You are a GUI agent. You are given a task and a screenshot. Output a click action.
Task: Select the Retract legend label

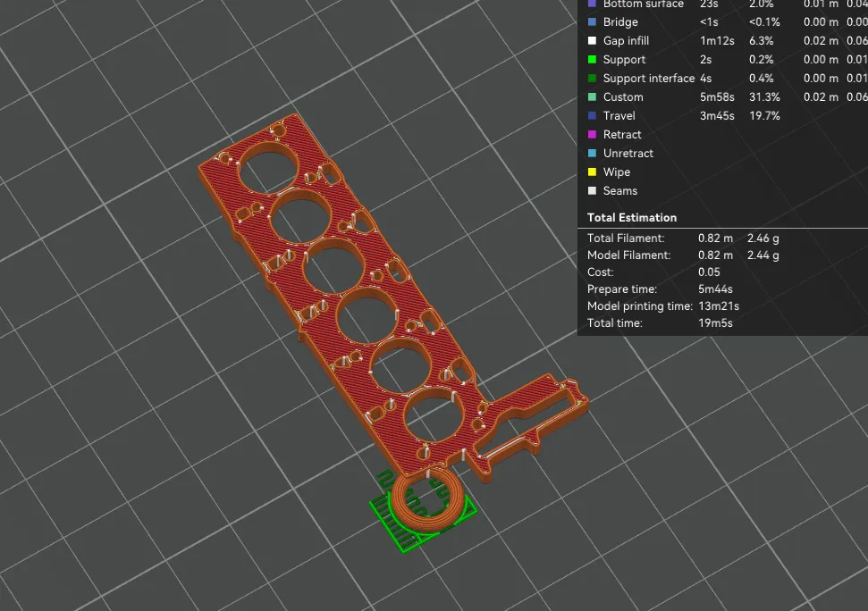point(621,134)
